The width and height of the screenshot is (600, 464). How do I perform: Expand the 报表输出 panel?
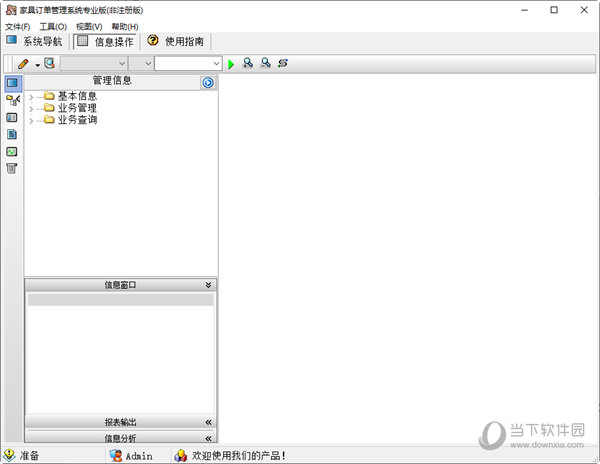[208, 422]
